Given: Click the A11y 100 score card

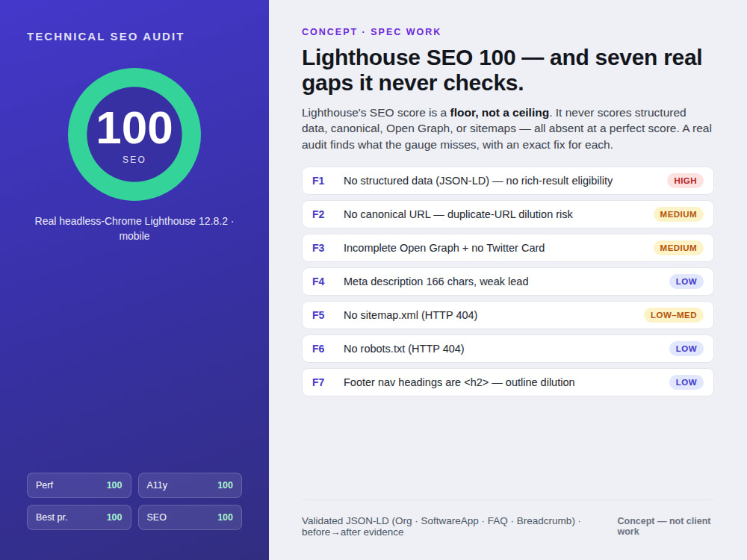Looking at the screenshot, I should pos(190,485).
